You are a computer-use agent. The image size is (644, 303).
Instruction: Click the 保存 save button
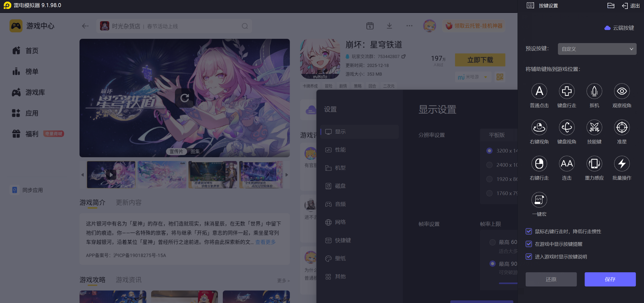(610, 279)
